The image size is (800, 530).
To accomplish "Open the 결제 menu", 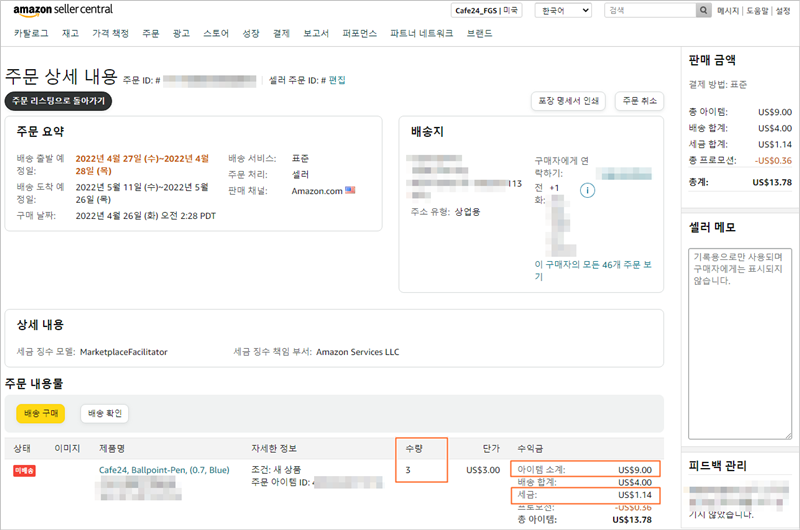I will pos(281,34).
